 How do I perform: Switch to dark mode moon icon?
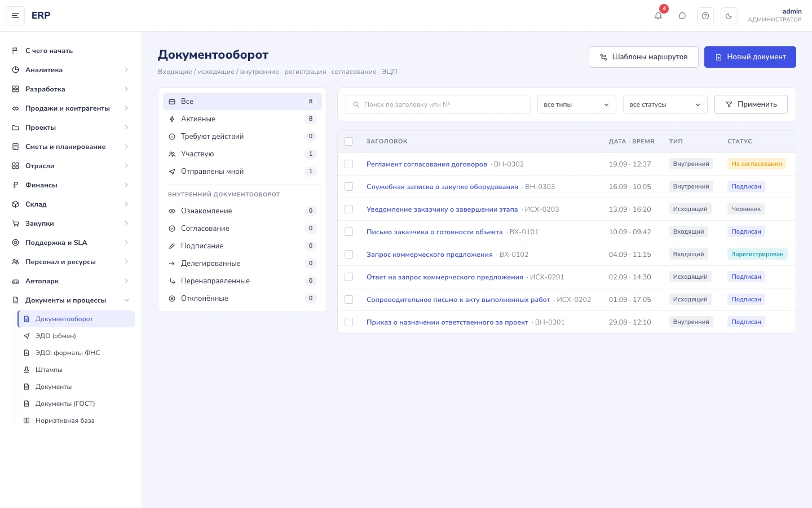pyautogui.click(x=729, y=16)
